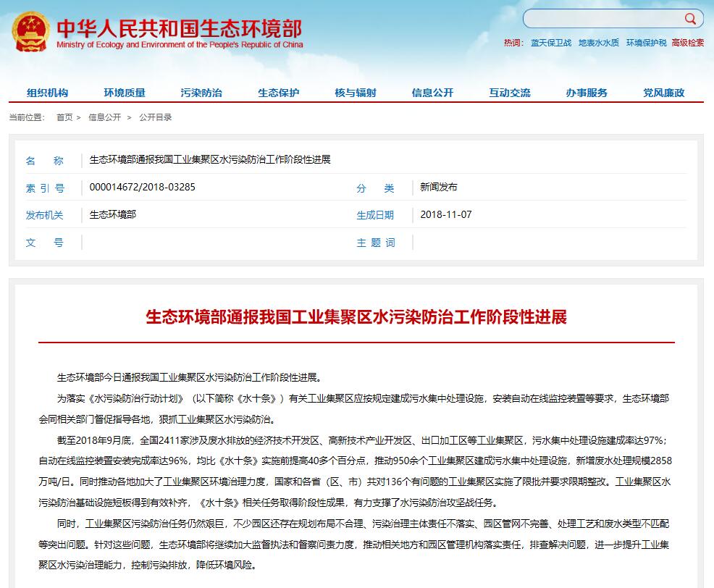Viewport: 714px width, 588px height.
Task: Click the 发布机关 field label
Action: pos(45,215)
